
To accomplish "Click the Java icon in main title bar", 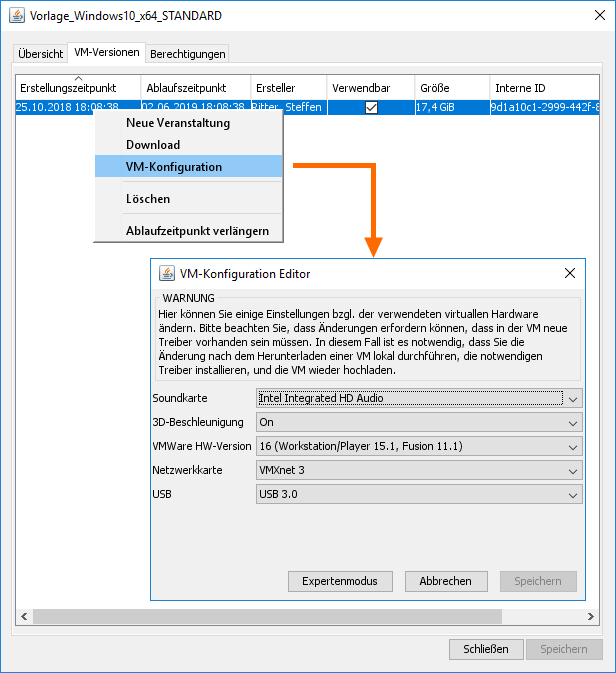I will tap(16, 16).
